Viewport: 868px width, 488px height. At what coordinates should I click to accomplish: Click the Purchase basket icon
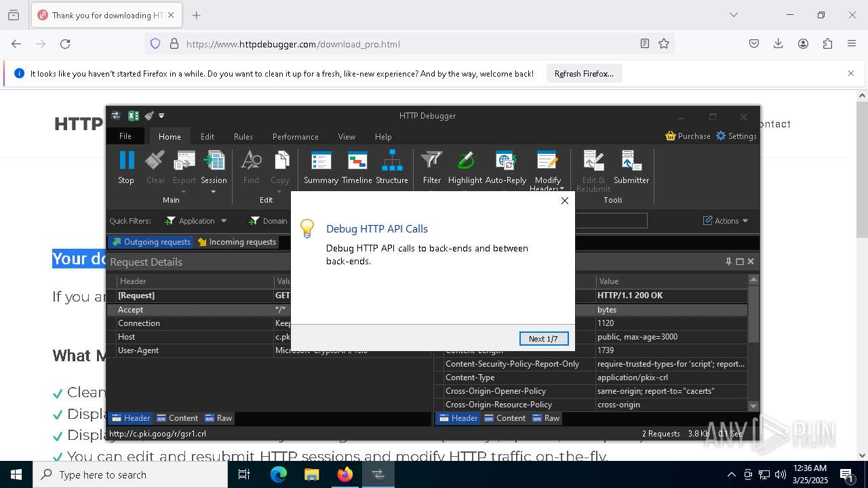click(671, 136)
